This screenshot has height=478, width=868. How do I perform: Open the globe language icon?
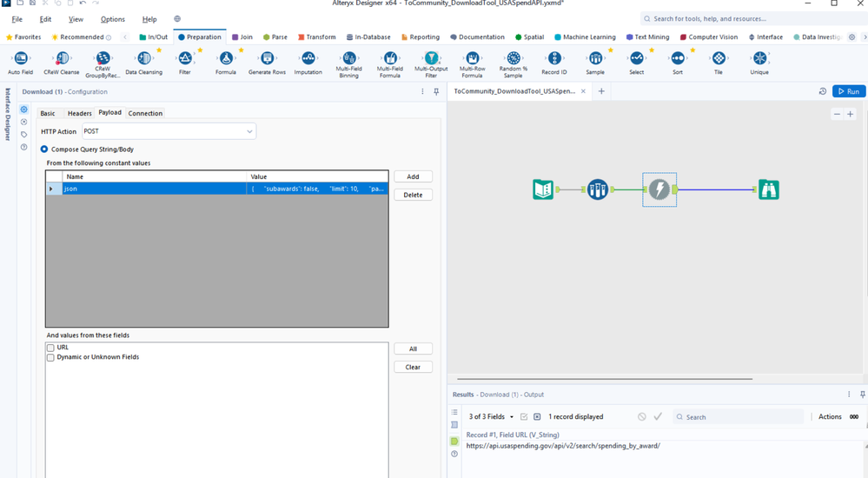[177, 19]
